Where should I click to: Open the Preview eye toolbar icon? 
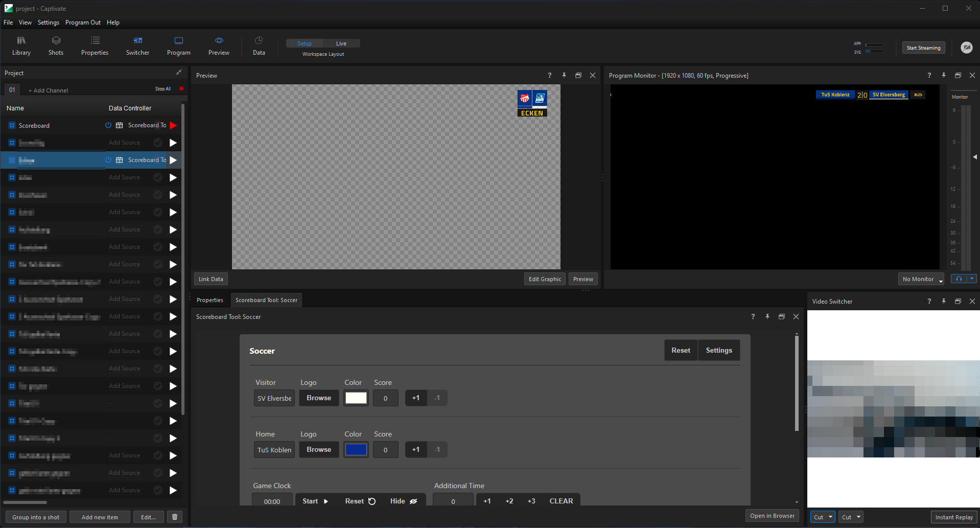click(219, 45)
